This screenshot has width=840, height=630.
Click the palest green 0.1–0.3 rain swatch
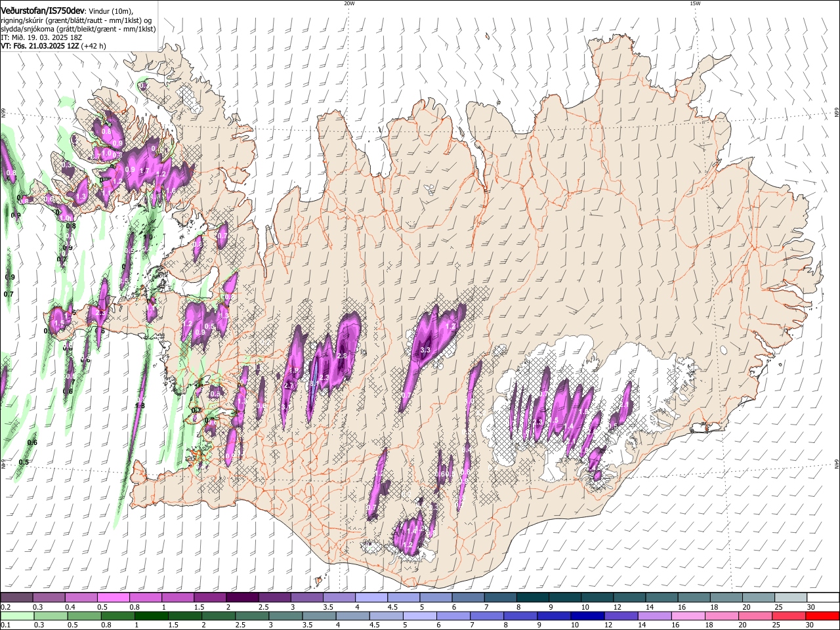[x=17, y=616]
